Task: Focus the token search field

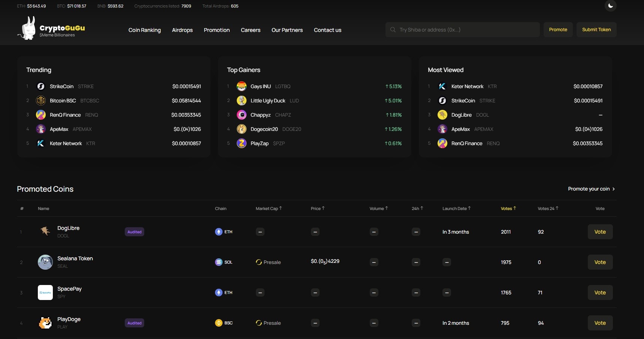Action: pyautogui.click(x=463, y=30)
